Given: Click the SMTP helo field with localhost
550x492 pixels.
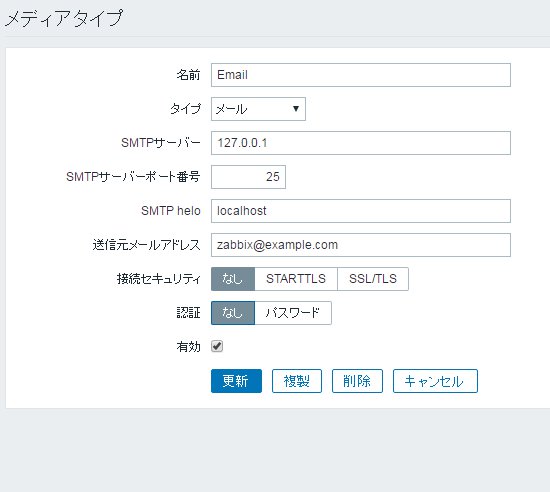Looking at the screenshot, I should click(361, 211).
